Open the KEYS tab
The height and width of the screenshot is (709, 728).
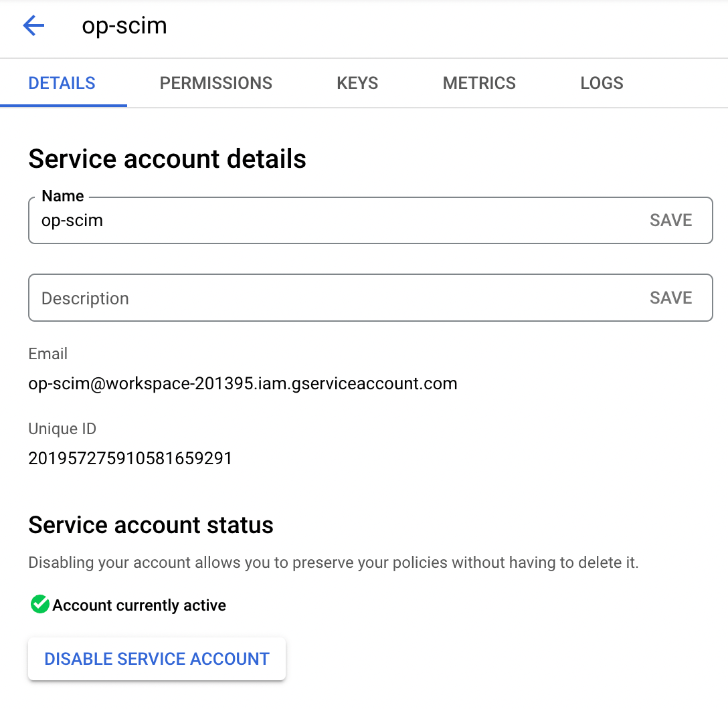357,83
